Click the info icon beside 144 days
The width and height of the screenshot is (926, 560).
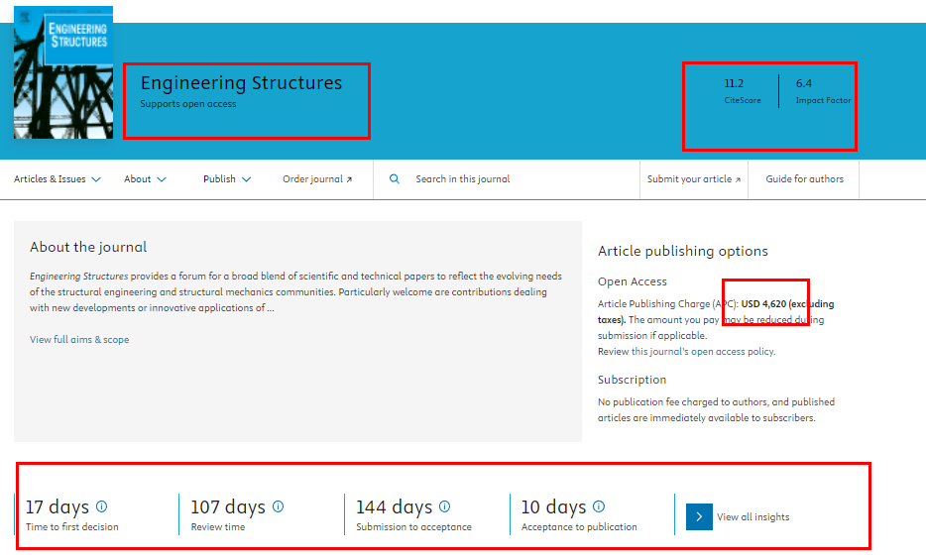pyautogui.click(x=445, y=506)
